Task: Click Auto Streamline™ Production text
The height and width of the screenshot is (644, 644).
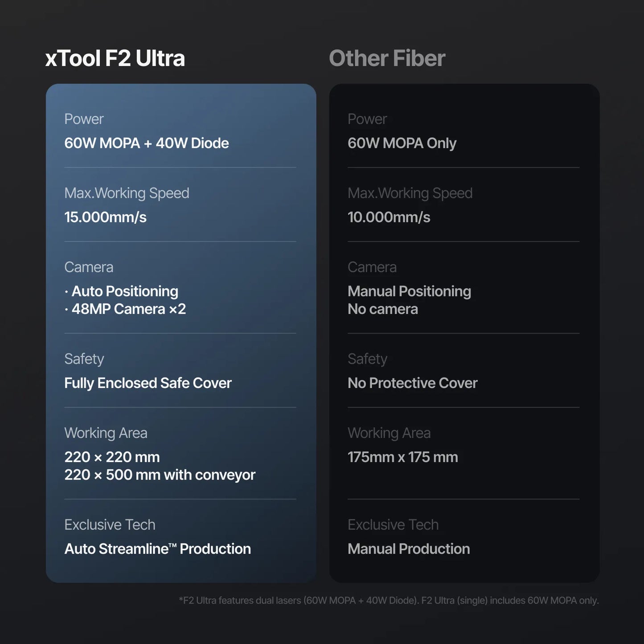Action: pos(157,549)
